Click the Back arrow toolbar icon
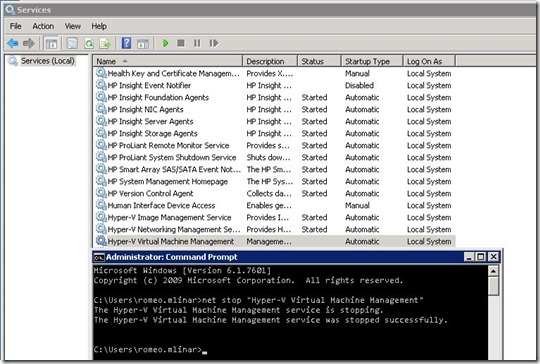 pyautogui.click(x=13, y=43)
